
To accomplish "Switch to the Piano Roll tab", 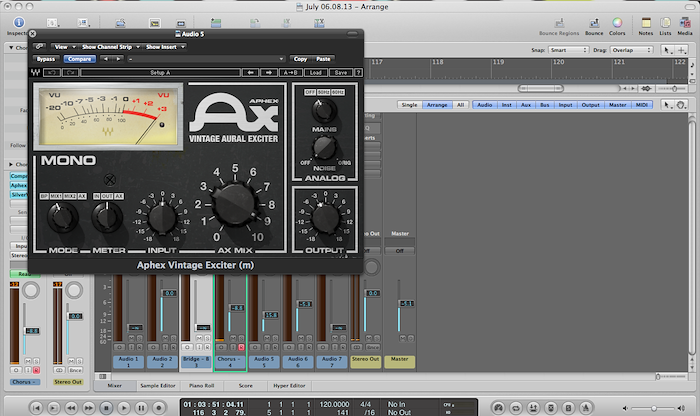I will pyautogui.click(x=201, y=386).
